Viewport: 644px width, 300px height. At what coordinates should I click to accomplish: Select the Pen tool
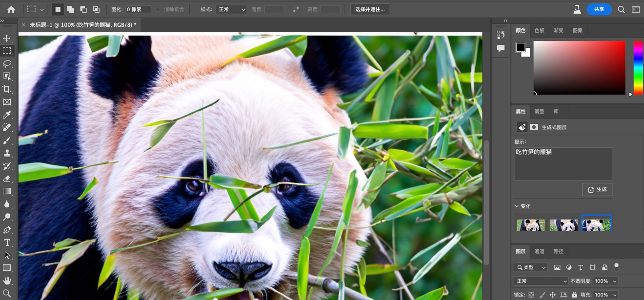click(7, 230)
